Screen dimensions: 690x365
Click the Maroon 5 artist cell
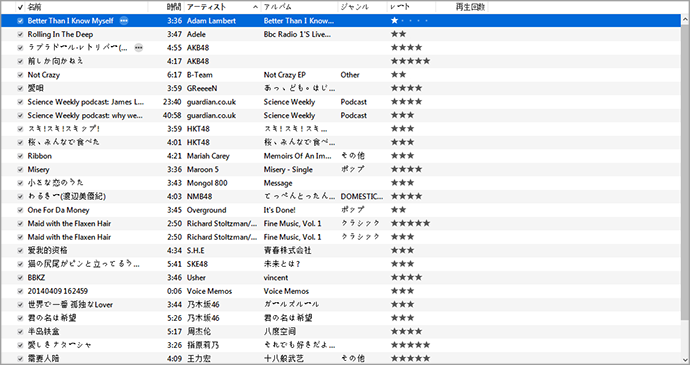(203, 170)
